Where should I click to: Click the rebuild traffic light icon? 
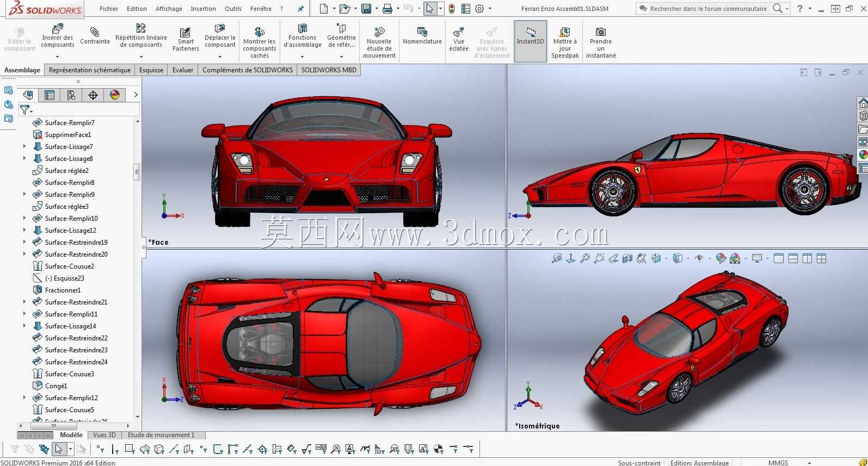tap(452, 9)
